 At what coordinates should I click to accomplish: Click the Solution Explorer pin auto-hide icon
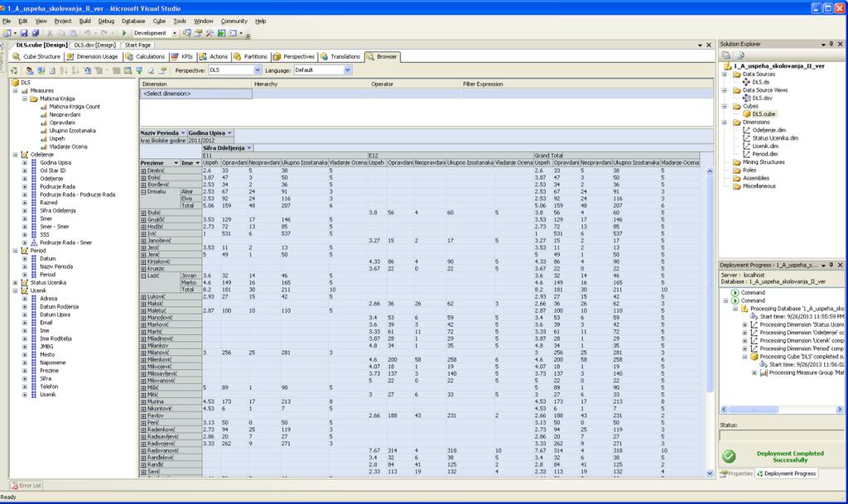831,44
